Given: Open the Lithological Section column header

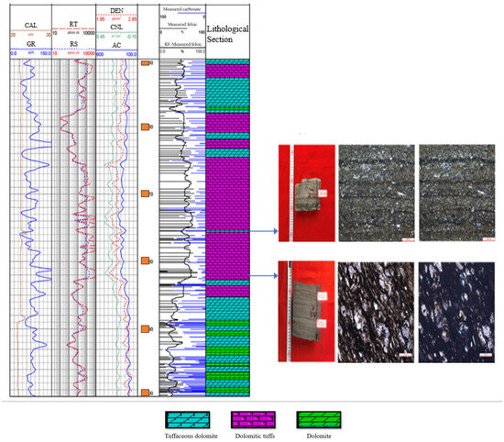Looking at the screenshot, I should click(227, 34).
